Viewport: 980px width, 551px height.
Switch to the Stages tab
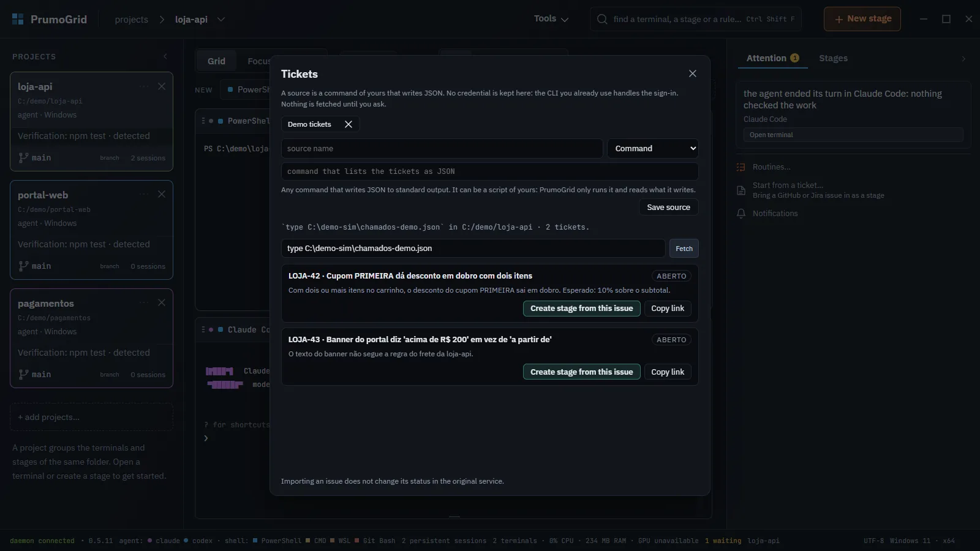(833, 58)
